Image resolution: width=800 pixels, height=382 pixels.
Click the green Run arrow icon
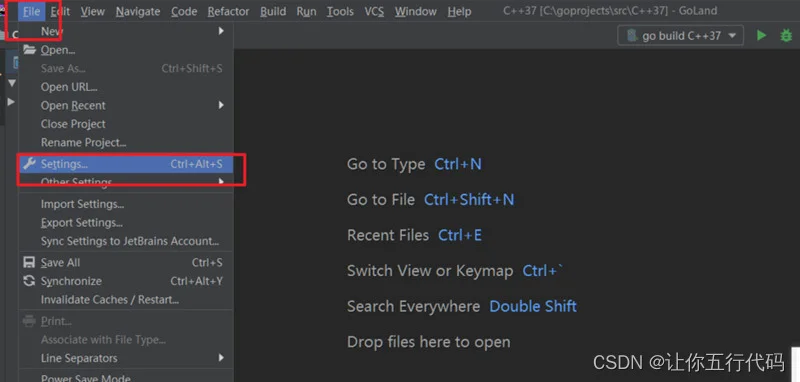[x=761, y=36]
